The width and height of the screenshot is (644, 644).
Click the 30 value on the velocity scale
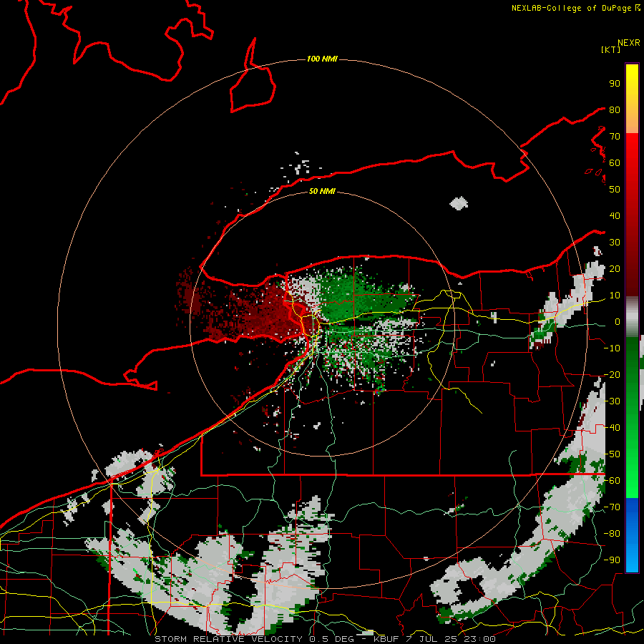pos(615,243)
